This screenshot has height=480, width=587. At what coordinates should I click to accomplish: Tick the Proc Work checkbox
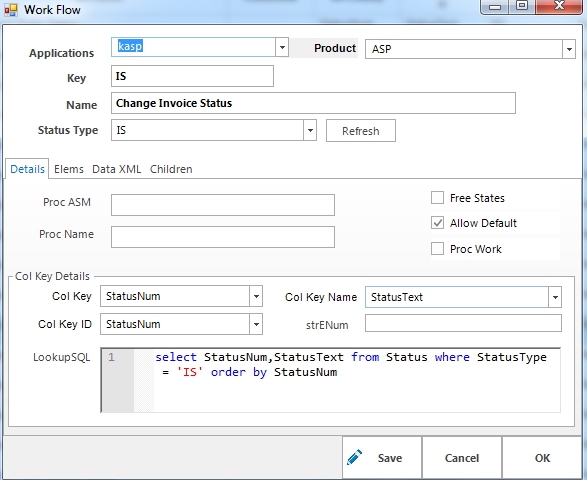click(x=437, y=249)
